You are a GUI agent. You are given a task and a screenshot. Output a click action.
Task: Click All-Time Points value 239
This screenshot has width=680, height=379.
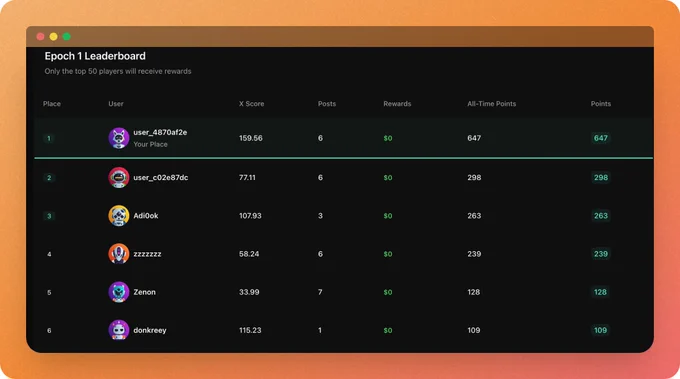point(474,254)
